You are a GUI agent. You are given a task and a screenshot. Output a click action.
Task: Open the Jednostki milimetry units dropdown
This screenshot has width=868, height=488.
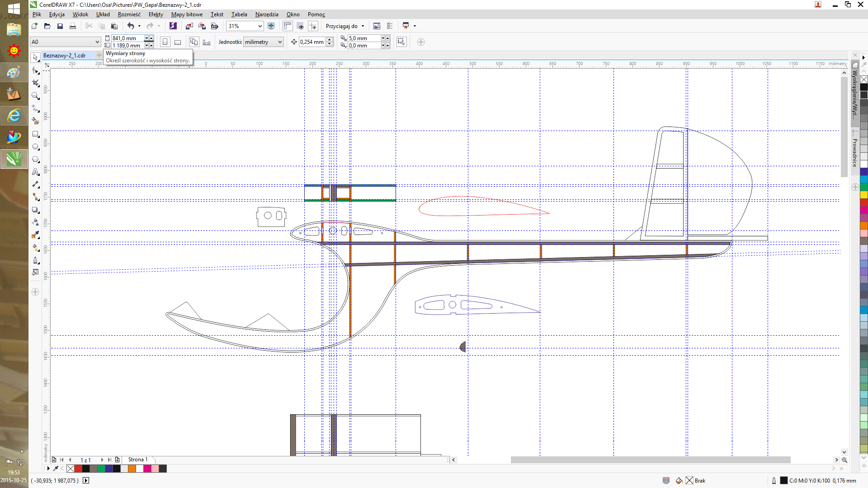point(280,42)
